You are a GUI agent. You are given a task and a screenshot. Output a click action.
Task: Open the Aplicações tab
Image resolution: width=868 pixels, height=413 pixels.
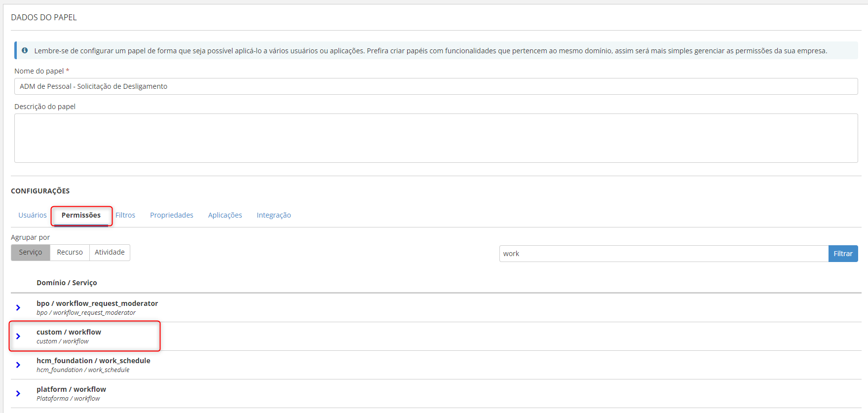225,215
